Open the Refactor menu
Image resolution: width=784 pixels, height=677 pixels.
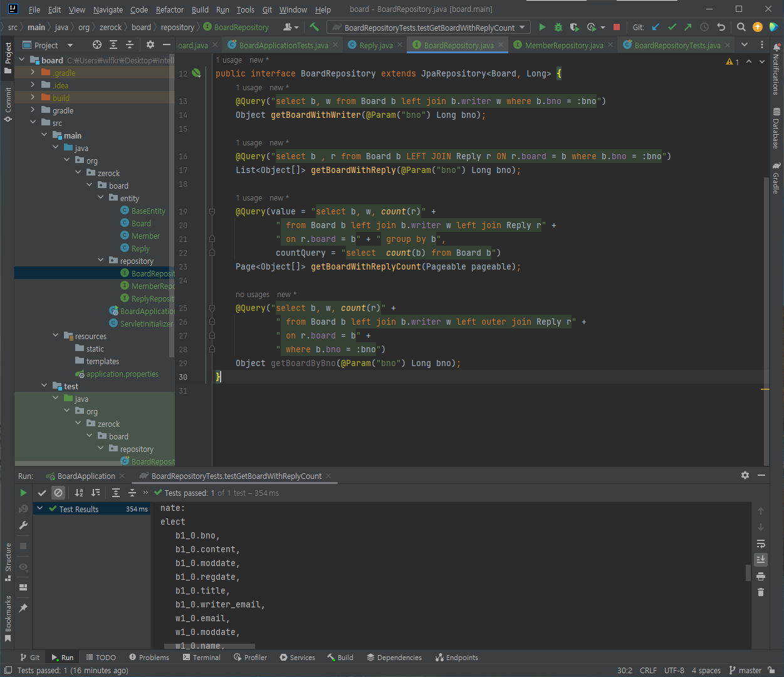pos(170,9)
